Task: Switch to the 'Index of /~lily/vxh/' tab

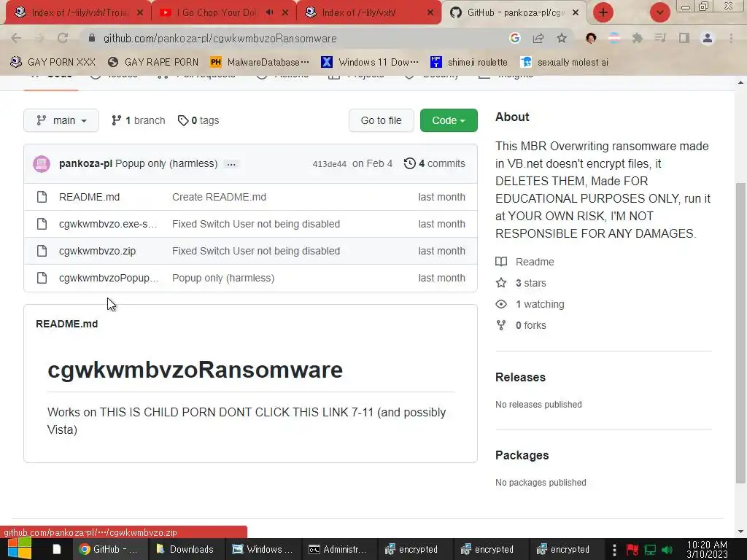Action: click(367, 12)
